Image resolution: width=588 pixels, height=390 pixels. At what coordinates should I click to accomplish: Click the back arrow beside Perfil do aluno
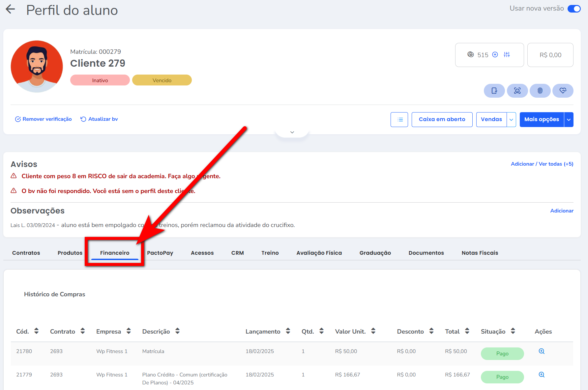click(x=11, y=9)
